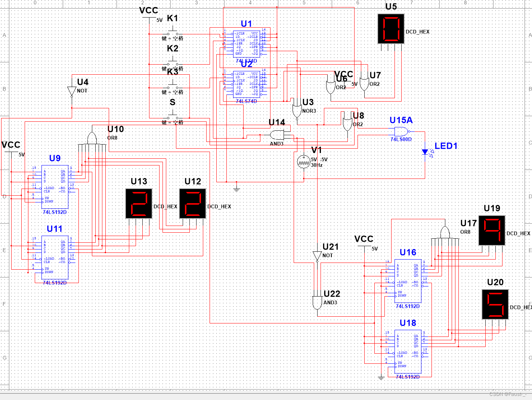This screenshot has height=400, width=532.
Task: Click the U15A reference label
Action: 401,120
